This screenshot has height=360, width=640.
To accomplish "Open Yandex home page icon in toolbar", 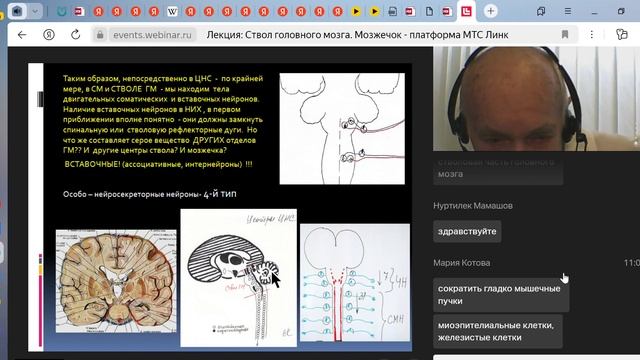I will (x=49, y=35).
